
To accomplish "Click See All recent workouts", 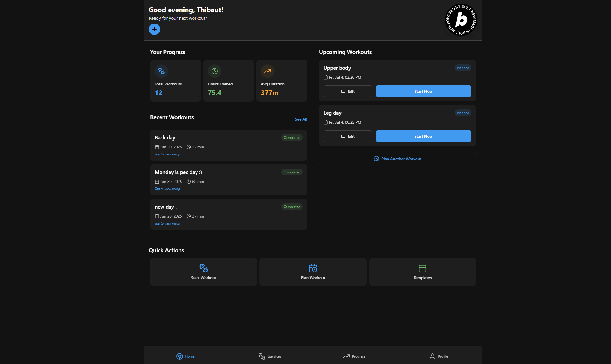I will 301,119.
